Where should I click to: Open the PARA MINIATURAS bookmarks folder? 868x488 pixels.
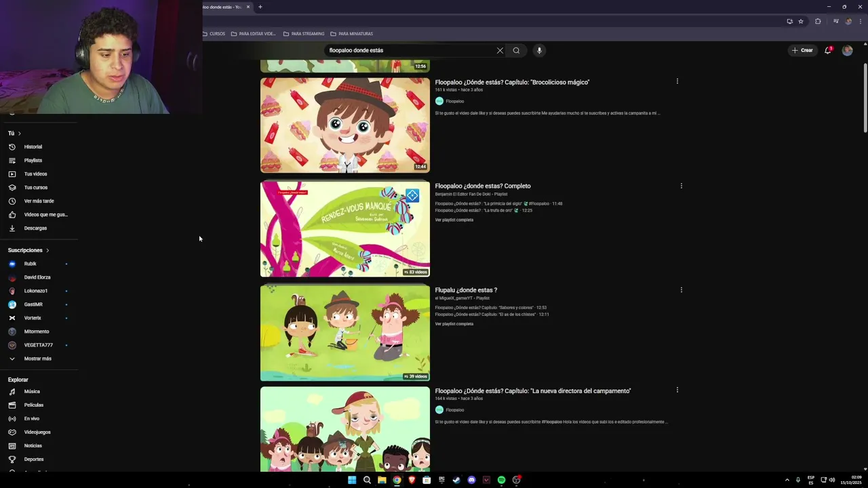click(x=352, y=34)
